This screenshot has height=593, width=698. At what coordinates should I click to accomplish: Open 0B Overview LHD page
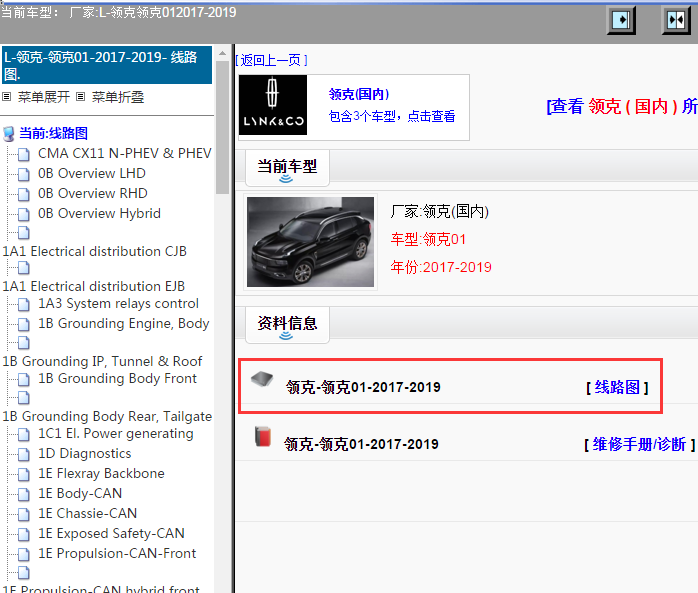(x=92, y=173)
